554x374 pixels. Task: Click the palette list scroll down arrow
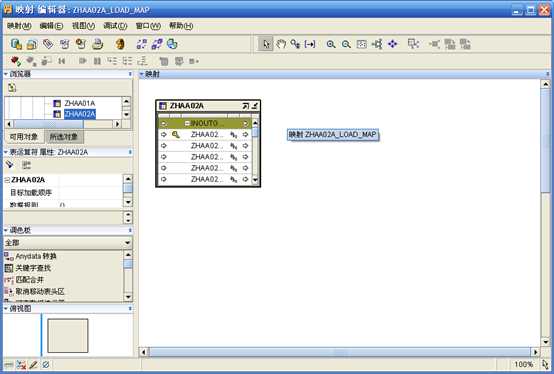point(128,297)
